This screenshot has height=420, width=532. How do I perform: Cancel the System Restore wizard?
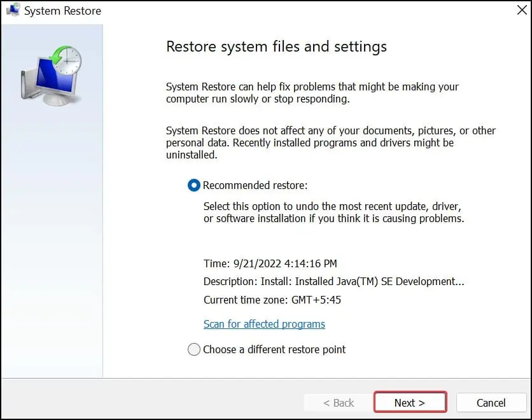[491, 402]
